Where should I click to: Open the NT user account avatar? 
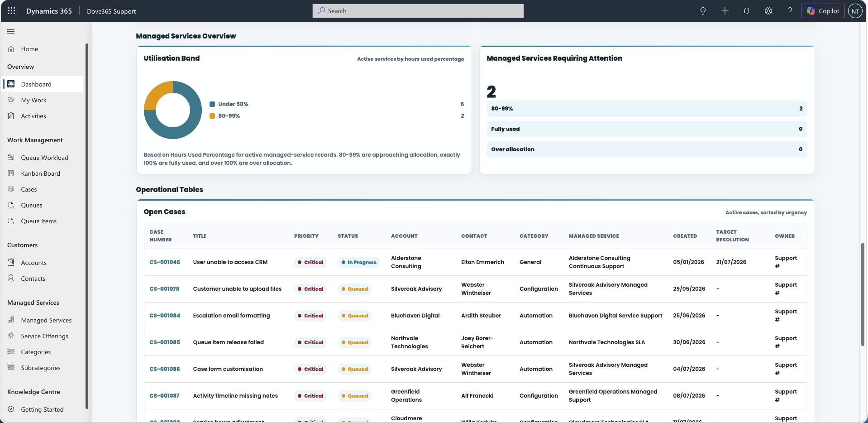coord(855,11)
